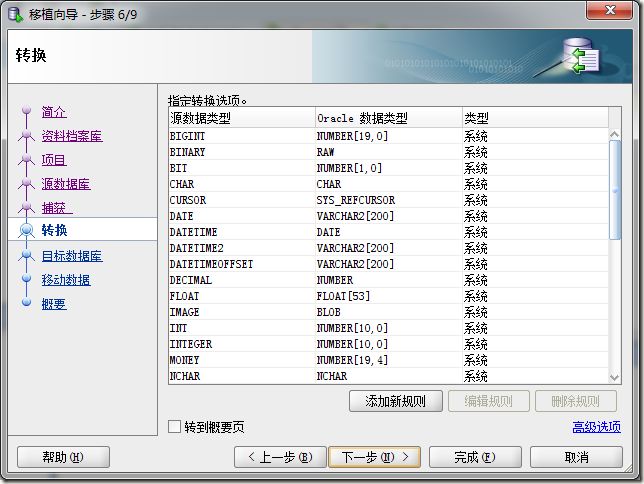Click the 帮助(H) button

[x=63, y=457]
